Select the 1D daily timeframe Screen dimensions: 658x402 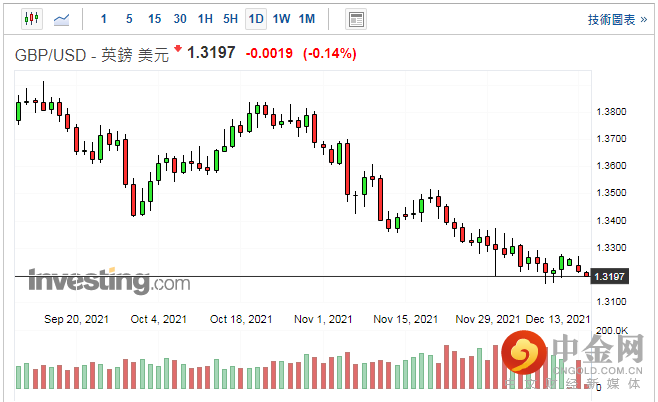pos(256,19)
